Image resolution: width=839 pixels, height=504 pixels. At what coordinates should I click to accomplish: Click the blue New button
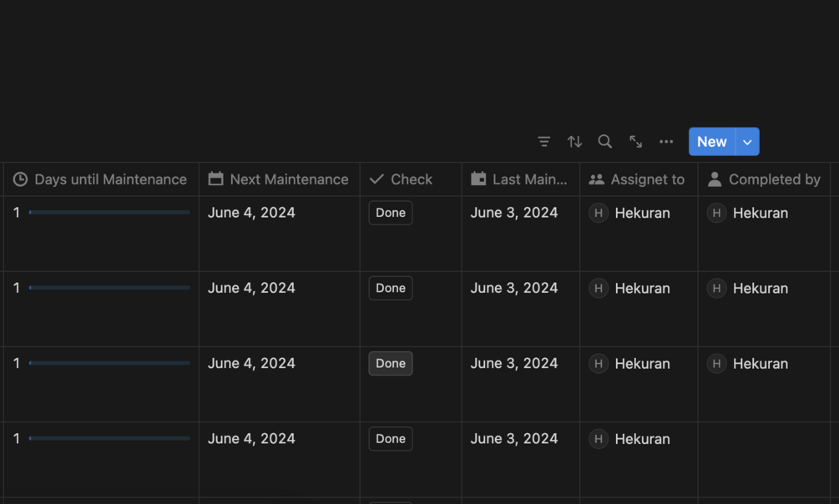pyautogui.click(x=711, y=142)
